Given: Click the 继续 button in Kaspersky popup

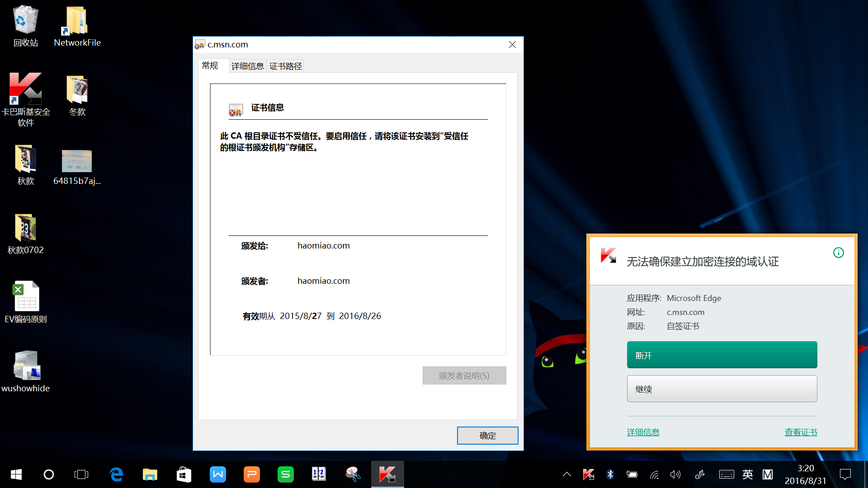Looking at the screenshot, I should 722,389.
